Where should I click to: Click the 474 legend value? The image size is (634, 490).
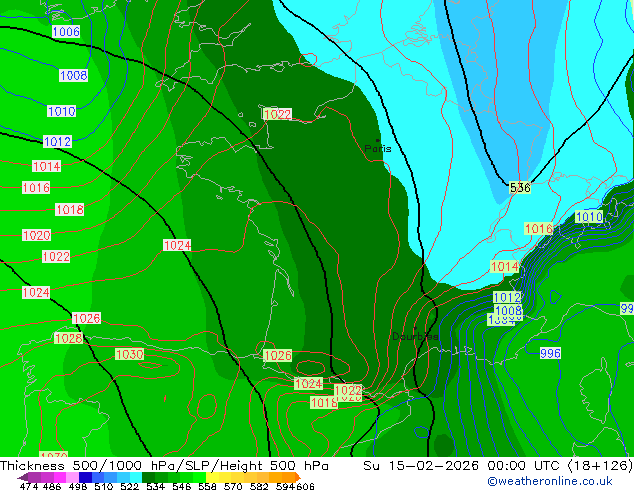pyautogui.click(x=29, y=486)
